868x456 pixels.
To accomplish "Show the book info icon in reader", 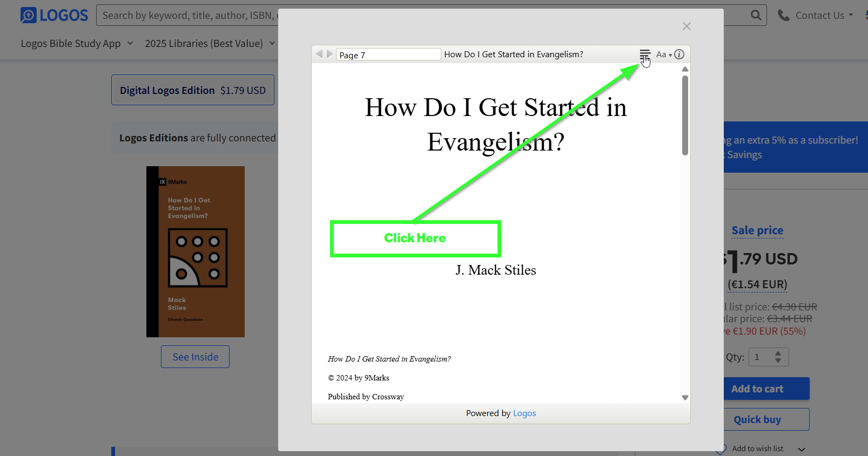I will click(x=679, y=55).
